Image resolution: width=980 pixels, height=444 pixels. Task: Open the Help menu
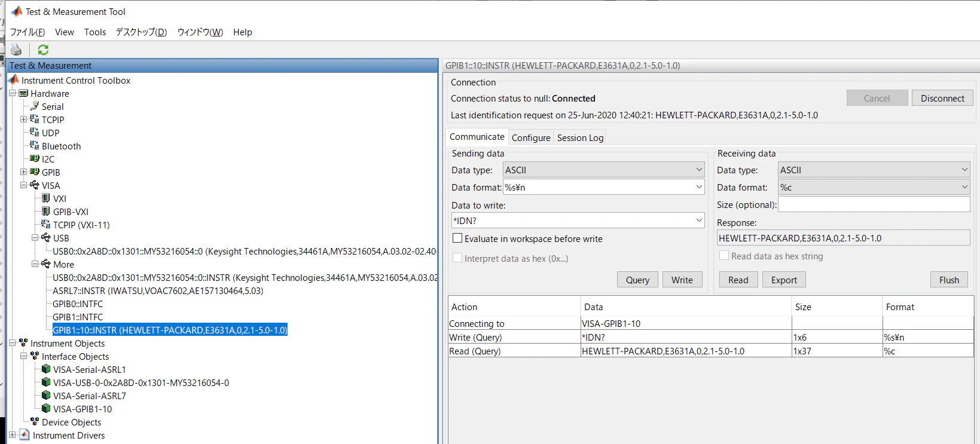pos(242,32)
